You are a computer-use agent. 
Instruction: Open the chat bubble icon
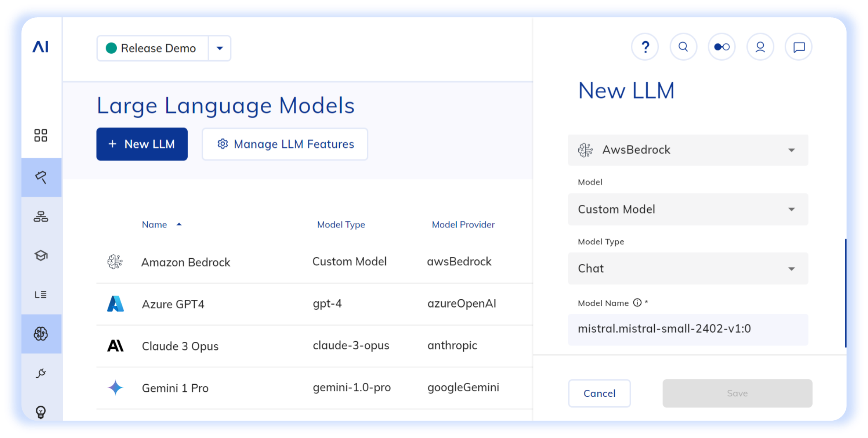799,47
